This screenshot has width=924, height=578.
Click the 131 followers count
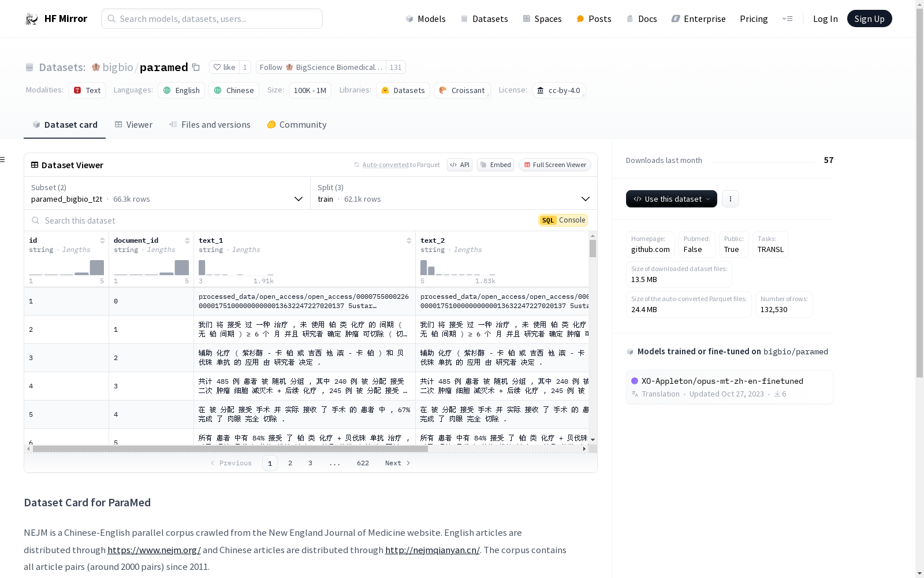[x=396, y=67]
